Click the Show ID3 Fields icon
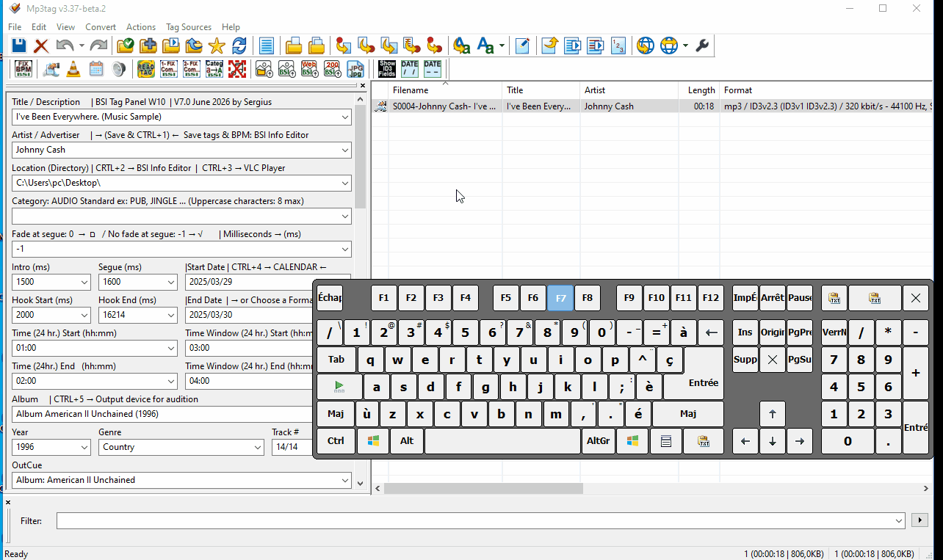Image resolution: width=943 pixels, height=560 pixels. coord(387,69)
